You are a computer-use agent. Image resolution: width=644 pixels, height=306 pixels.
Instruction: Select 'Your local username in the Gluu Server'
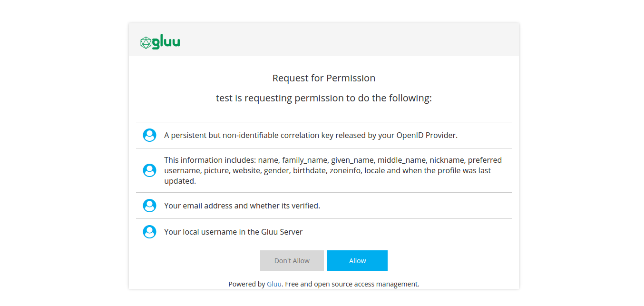tap(233, 232)
